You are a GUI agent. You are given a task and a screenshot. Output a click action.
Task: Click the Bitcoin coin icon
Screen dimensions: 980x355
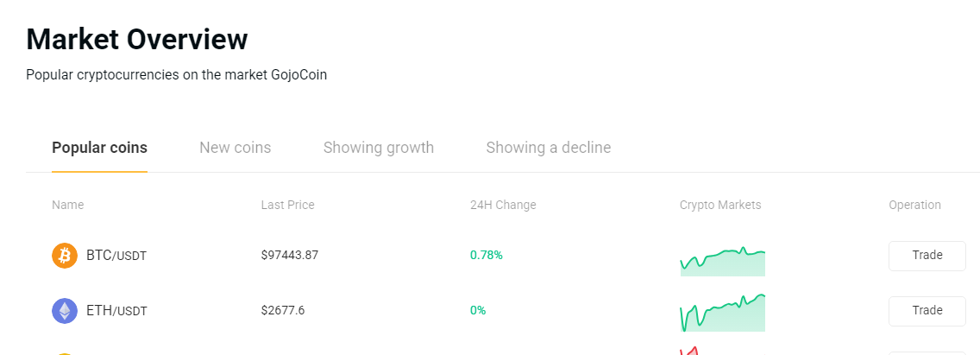[65, 256]
